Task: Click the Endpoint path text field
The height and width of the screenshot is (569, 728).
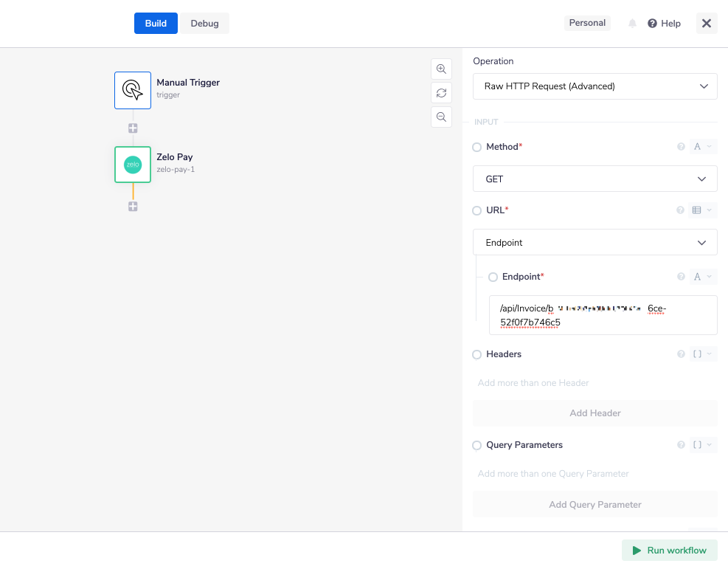Action: click(x=603, y=315)
